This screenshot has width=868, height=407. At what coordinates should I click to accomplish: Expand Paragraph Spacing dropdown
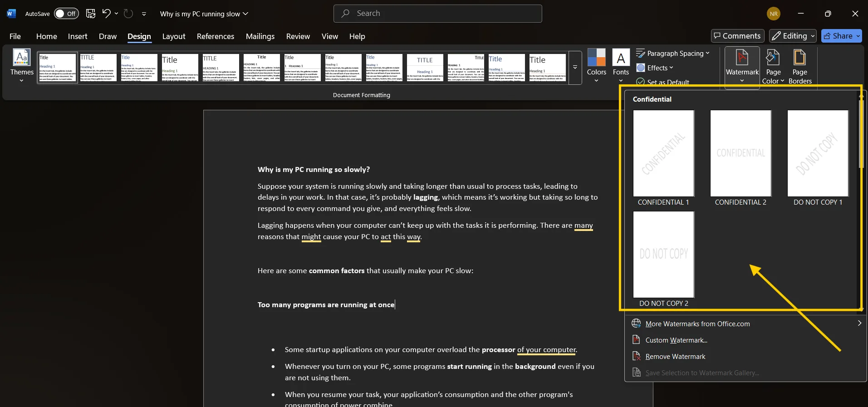click(x=673, y=54)
